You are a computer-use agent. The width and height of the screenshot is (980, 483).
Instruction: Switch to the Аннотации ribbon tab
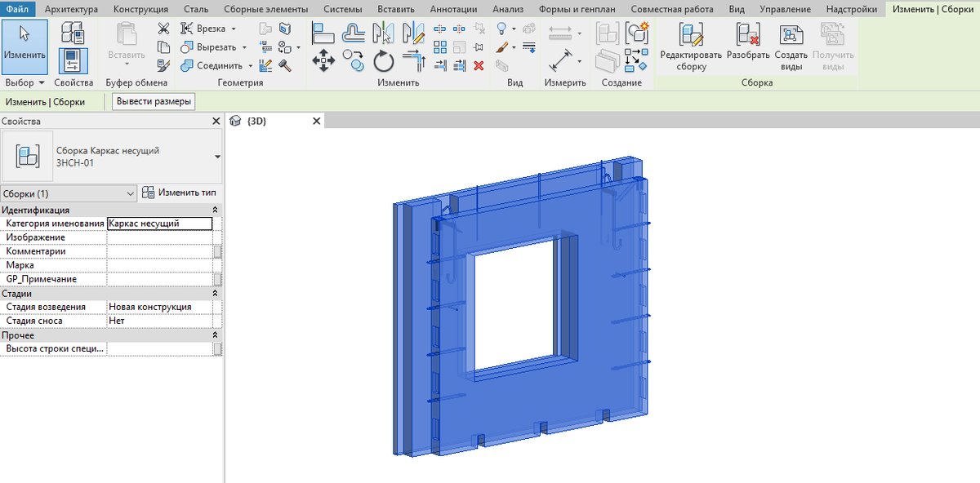453,9
